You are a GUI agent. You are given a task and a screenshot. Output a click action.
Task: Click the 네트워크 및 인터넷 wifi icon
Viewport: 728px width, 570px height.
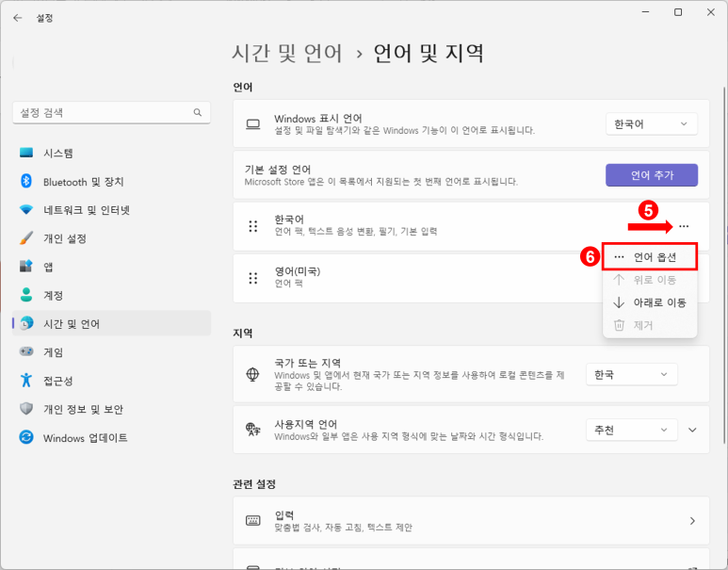pyautogui.click(x=26, y=209)
